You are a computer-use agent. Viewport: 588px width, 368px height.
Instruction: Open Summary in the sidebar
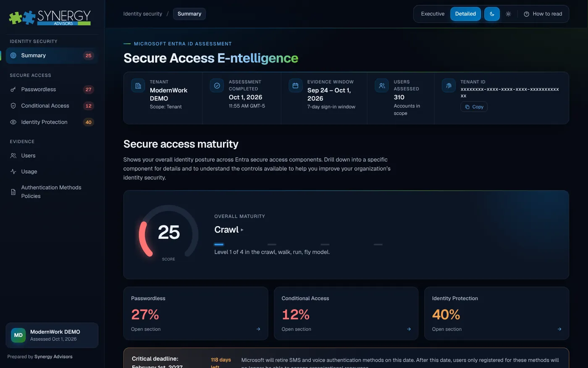click(52, 56)
